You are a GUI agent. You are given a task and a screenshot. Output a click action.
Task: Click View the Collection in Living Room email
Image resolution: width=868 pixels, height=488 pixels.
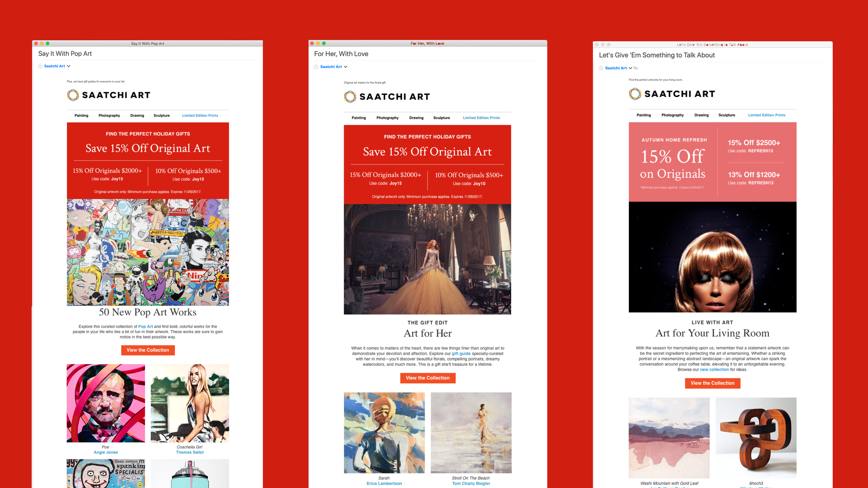click(712, 383)
